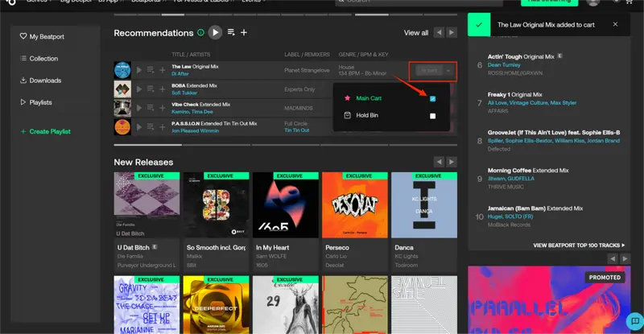Open remixer Tin Tin Out link
The image size is (644, 334).
[x=297, y=130]
